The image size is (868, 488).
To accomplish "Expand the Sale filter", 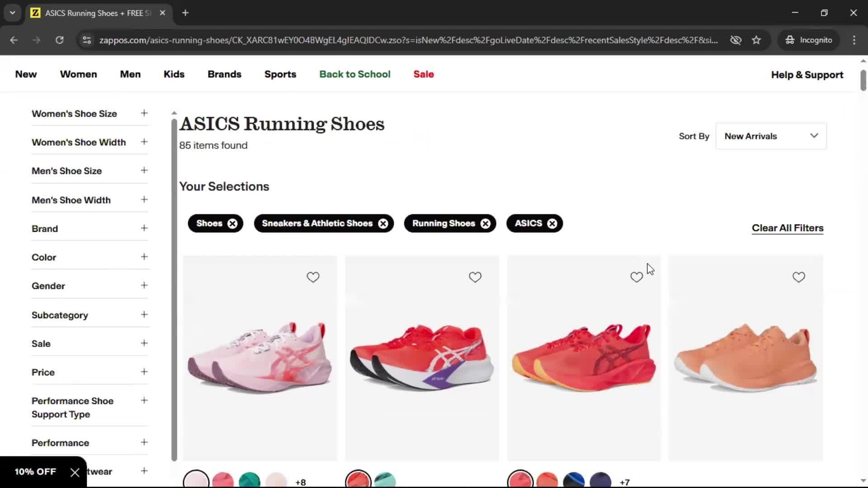I will (x=90, y=343).
